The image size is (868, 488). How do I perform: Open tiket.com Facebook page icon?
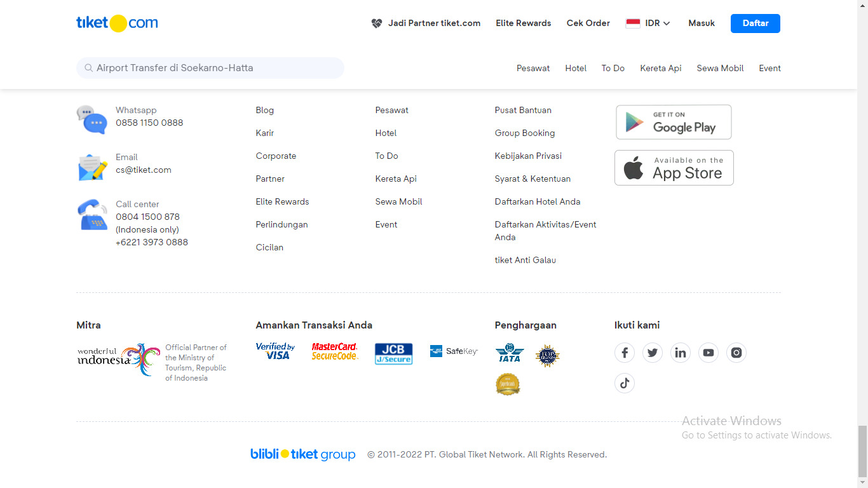[x=625, y=353]
